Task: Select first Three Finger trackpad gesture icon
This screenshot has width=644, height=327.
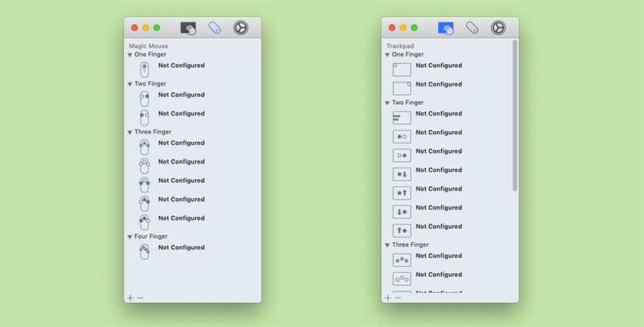Action: click(x=401, y=260)
